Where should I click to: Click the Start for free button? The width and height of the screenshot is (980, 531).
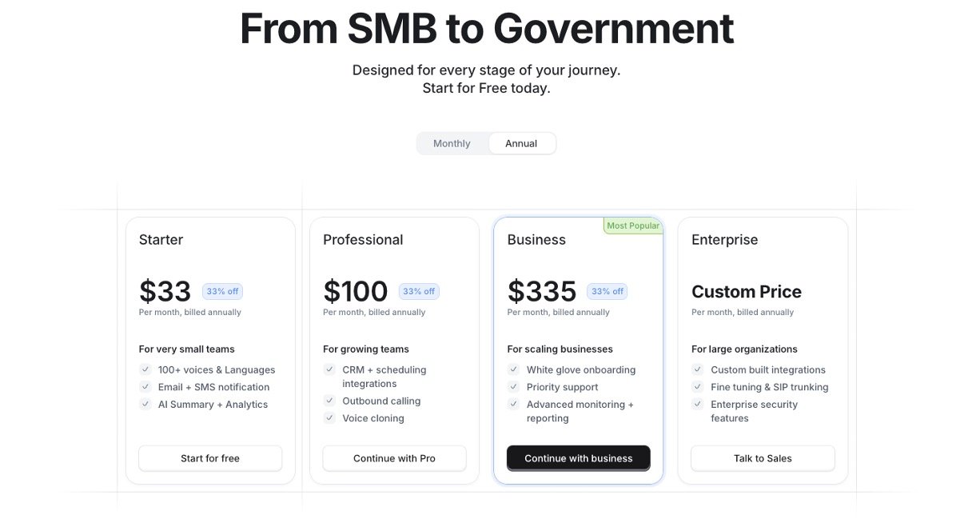click(x=210, y=458)
